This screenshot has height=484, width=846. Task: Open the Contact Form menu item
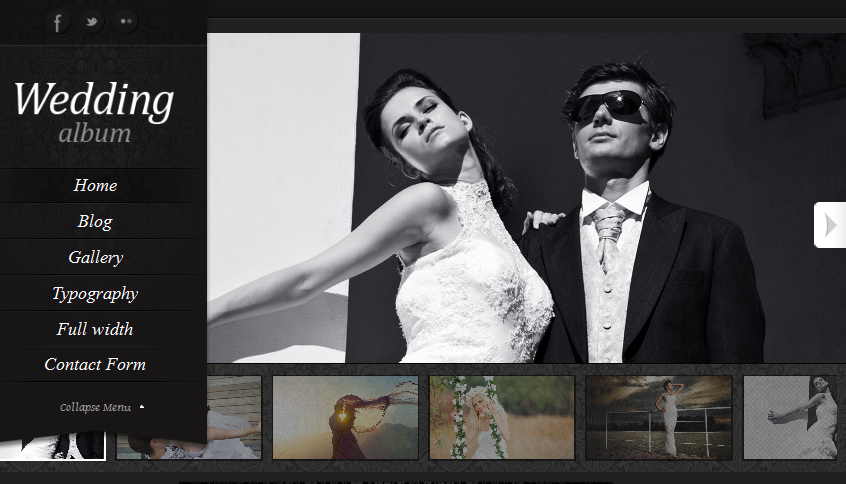(x=95, y=365)
